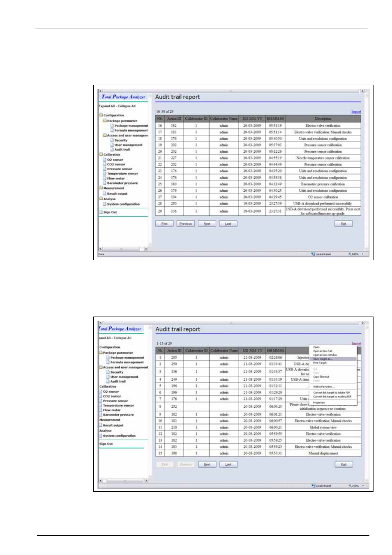
Task: Collapse Package parameter folder in 1-15 report
Action: [101, 353]
